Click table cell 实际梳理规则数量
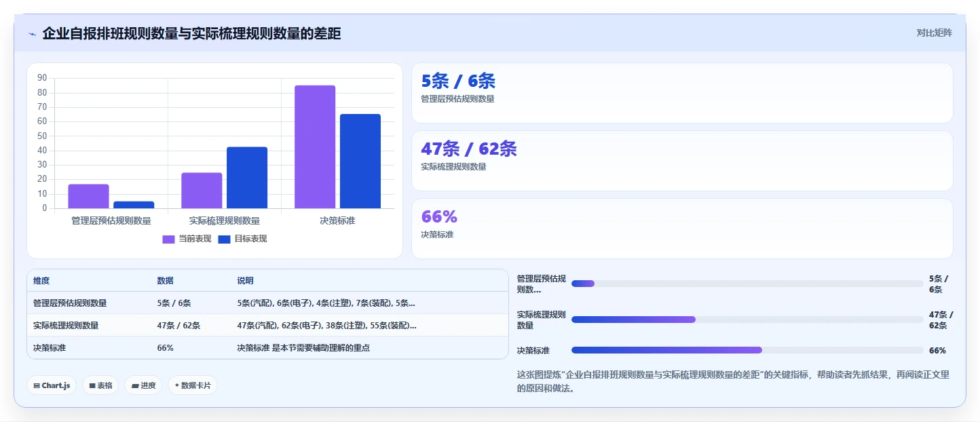The width and height of the screenshot is (980, 422). pos(66,326)
